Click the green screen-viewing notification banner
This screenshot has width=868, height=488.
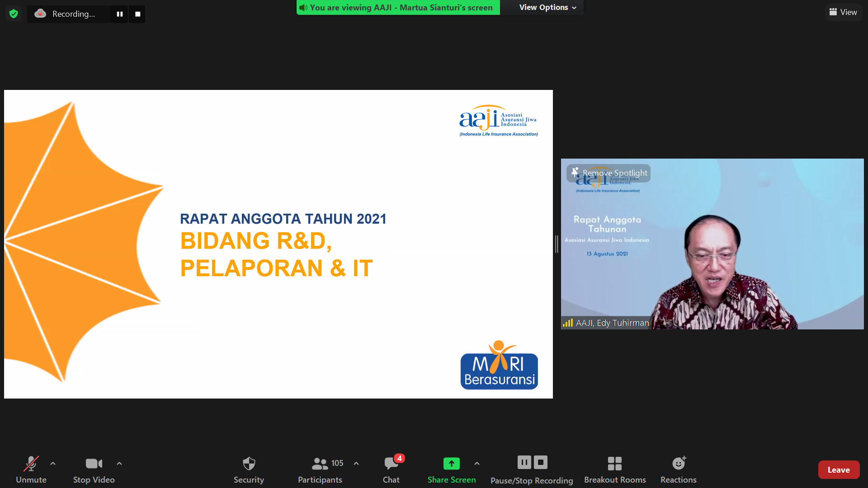click(x=398, y=7)
